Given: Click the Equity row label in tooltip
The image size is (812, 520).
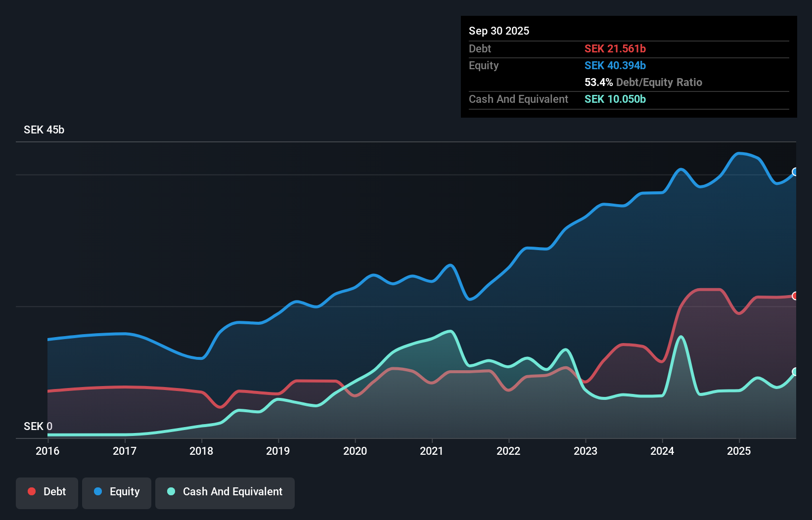Looking at the screenshot, I should (x=484, y=65).
